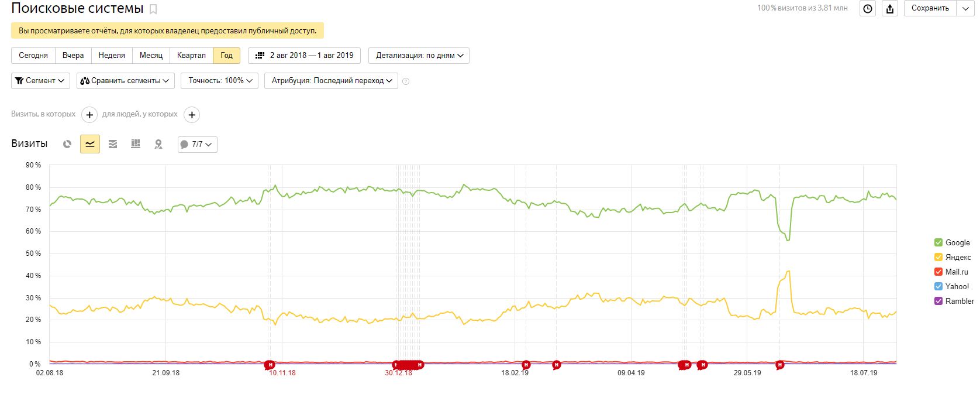Screen dimensions: 980x394
Task: Select the stacked area chart icon
Action: tap(113, 144)
